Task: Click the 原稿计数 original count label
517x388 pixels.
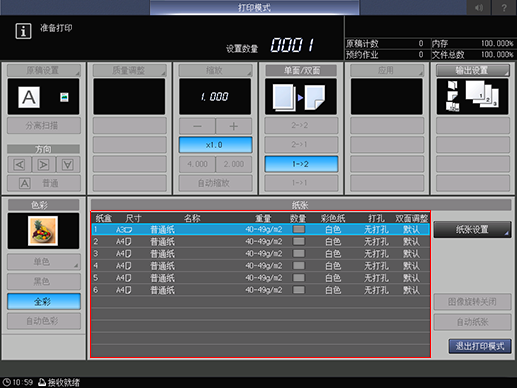Action: [x=362, y=43]
